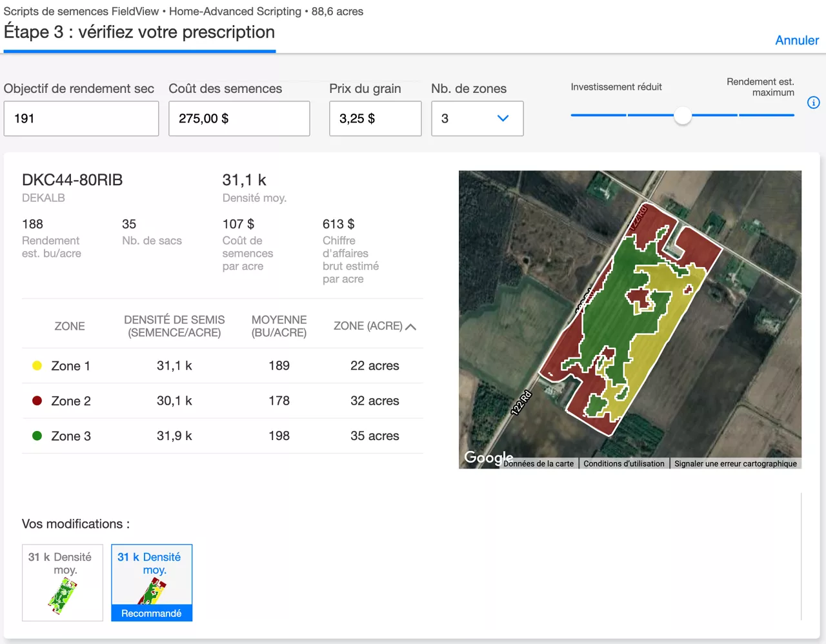Click the 31,1 k Densité moy. value
The width and height of the screenshot is (826, 644).
(x=244, y=180)
